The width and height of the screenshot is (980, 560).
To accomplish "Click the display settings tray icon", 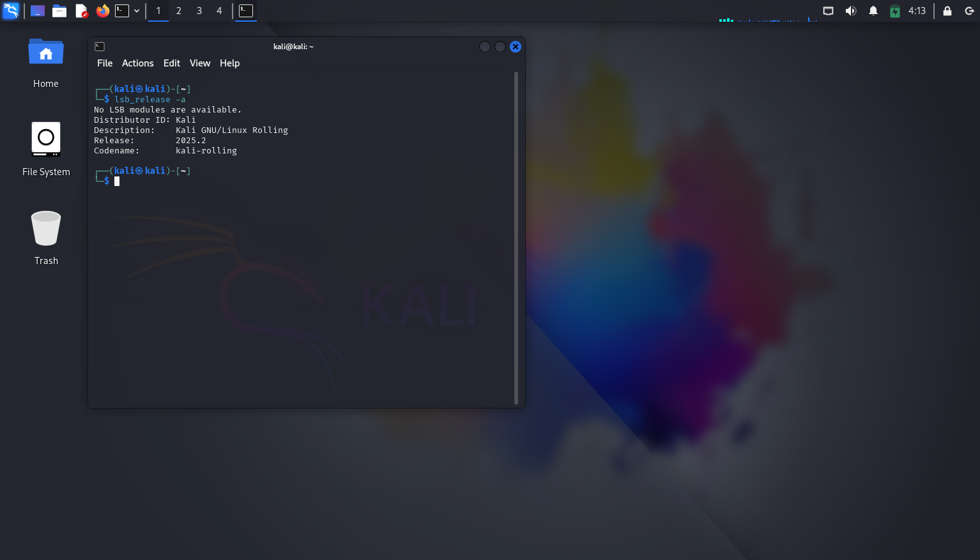I will (x=828, y=11).
